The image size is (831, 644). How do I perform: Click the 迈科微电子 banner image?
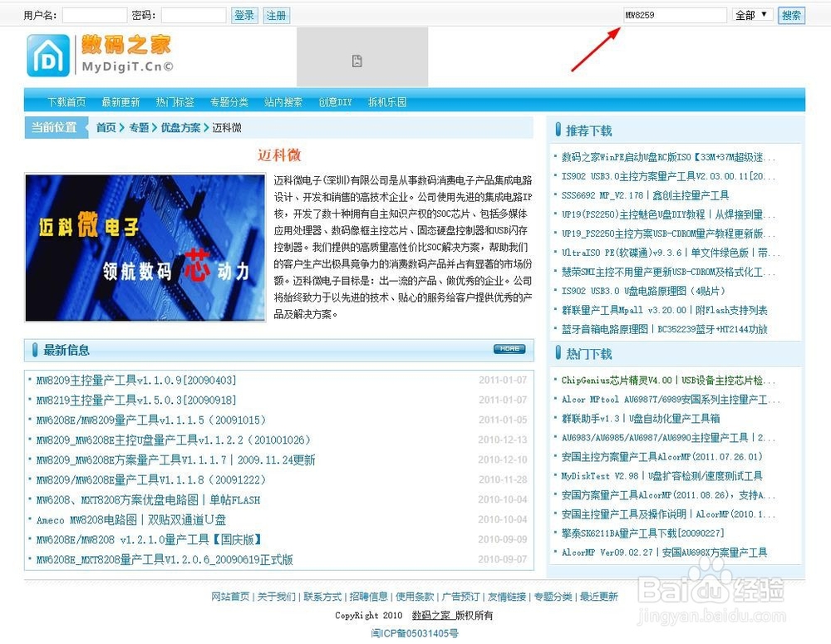(145, 248)
